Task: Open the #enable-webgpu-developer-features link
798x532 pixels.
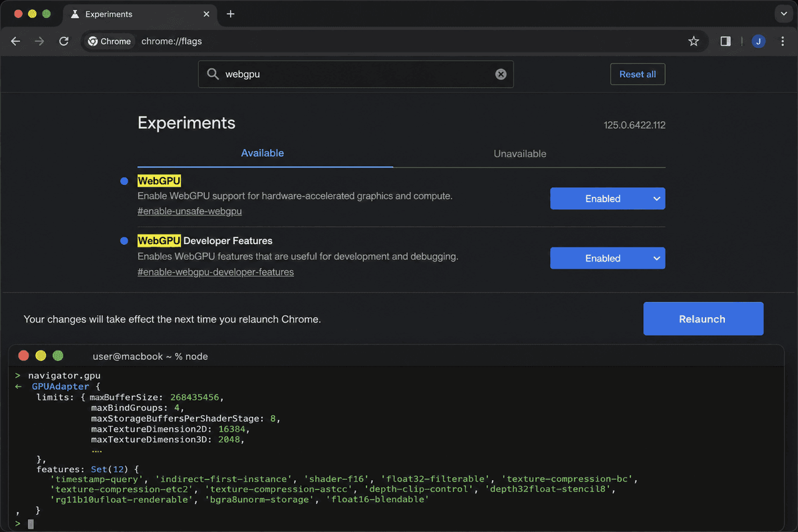Action: pos(215,272)
